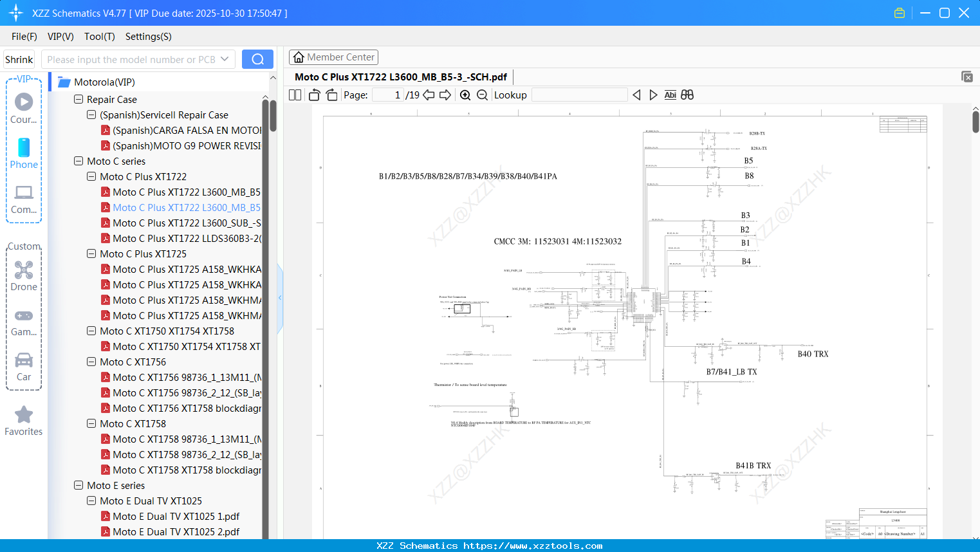Open the Tool(T) menu
980x552 pixels.
coord(100,37)
